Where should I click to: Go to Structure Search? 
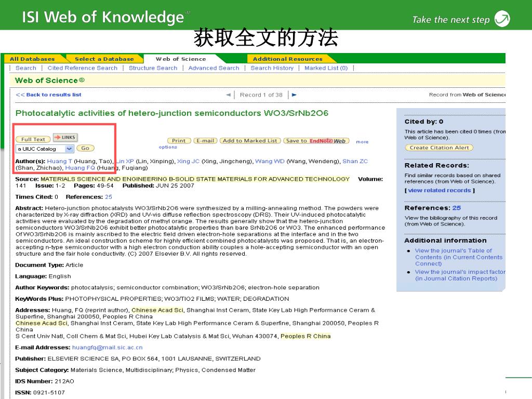click(153, 68)
